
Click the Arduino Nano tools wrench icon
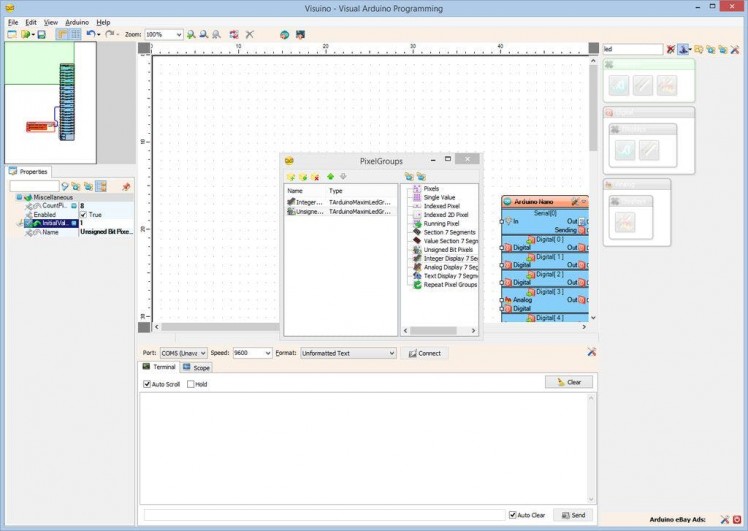tap(574, 202)
